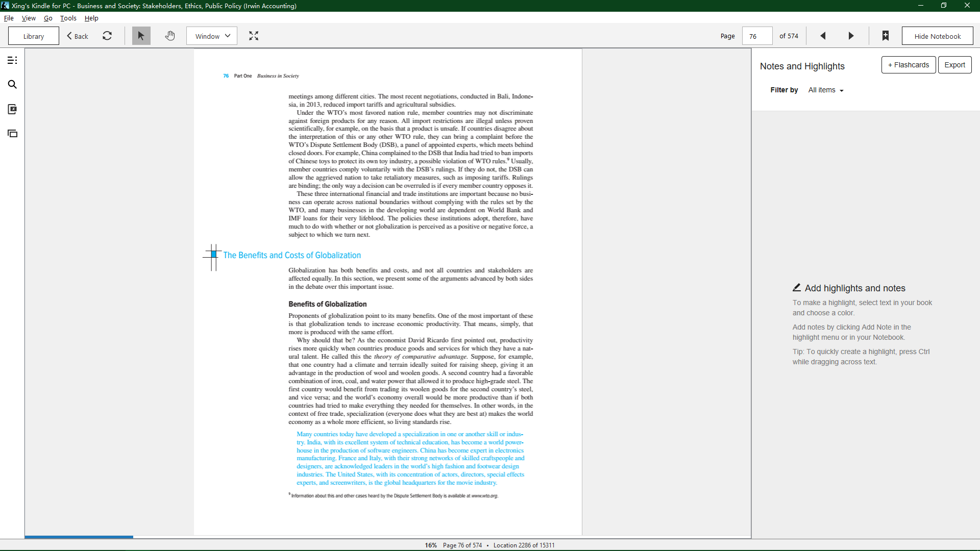This screenshot has height=551, width=980.
Task: Click the reading progress bar at bottom
Action: tap(388, 537)
